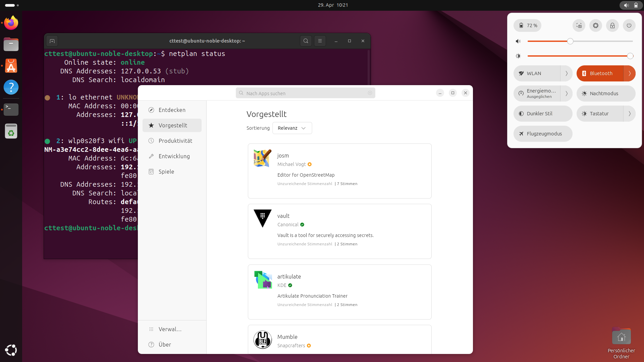The width and height of the screenshot is (644, 362).
Task: Turn on Dunkler Stil
Action: coord(543,114)
